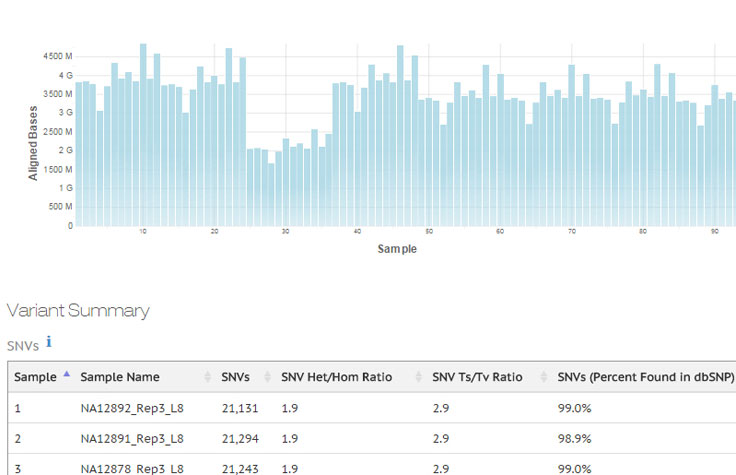
Task: Click the Sample x-axis title below chart
Action: (397, 249)
